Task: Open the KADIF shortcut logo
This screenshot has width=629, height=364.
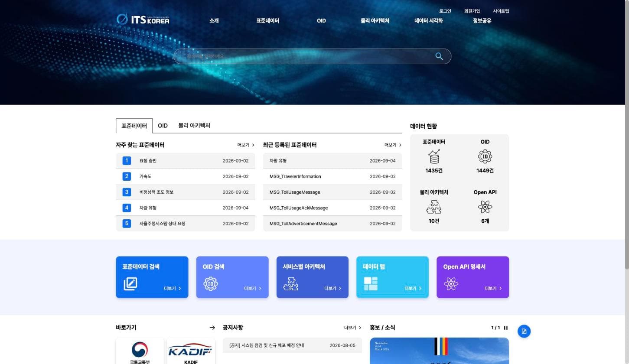Action: coord(191,351)
